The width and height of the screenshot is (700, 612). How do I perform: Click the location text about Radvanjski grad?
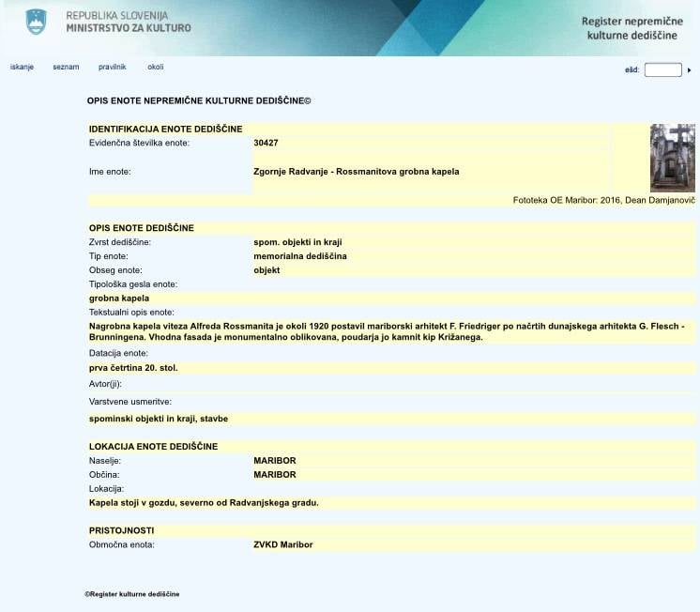click(204, 502)
